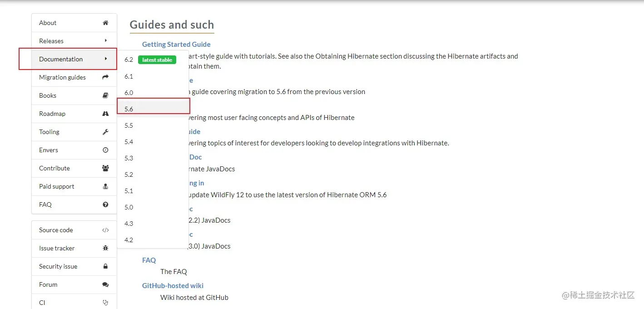Click the wrench icon beside Tooling
644x309 pixels.
pyautogui.click(x=105, y=132)
